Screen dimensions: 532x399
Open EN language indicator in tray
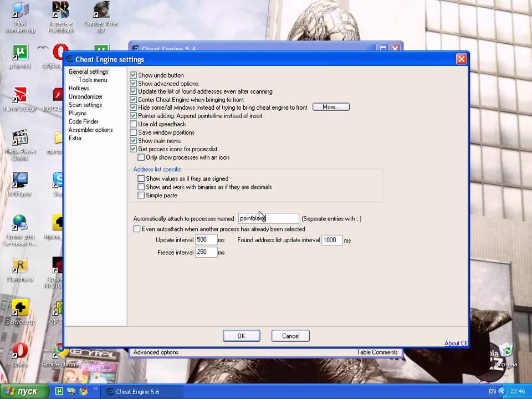(492, 392)
